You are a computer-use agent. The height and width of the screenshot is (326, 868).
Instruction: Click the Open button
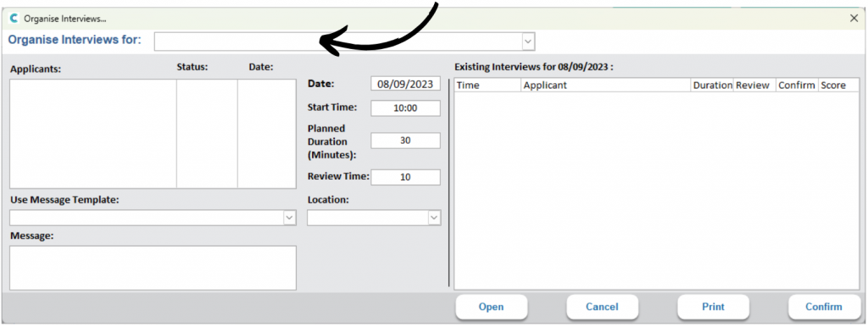492,307
